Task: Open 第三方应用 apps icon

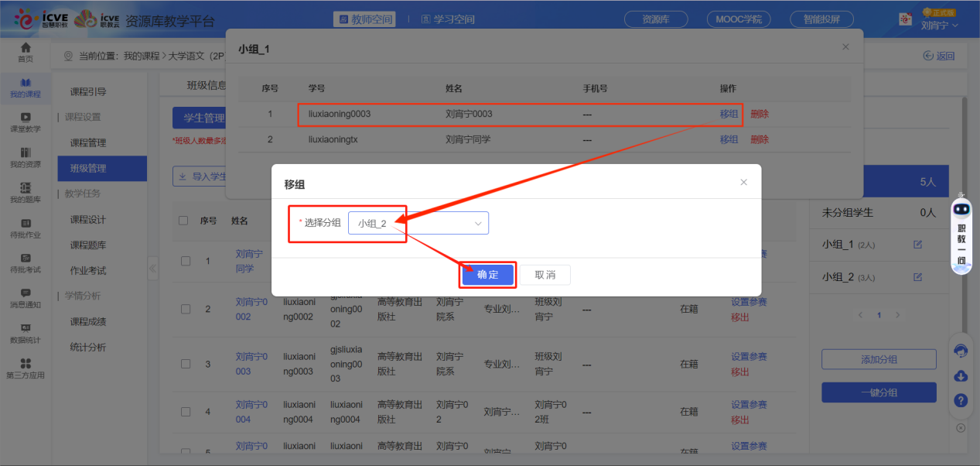Action: click(x=26, y=368)
